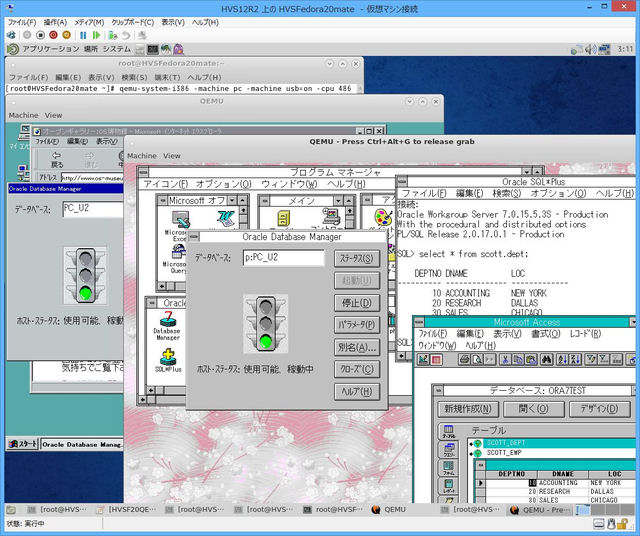Select the Query tab in the ORA7TEST database window

449,451
